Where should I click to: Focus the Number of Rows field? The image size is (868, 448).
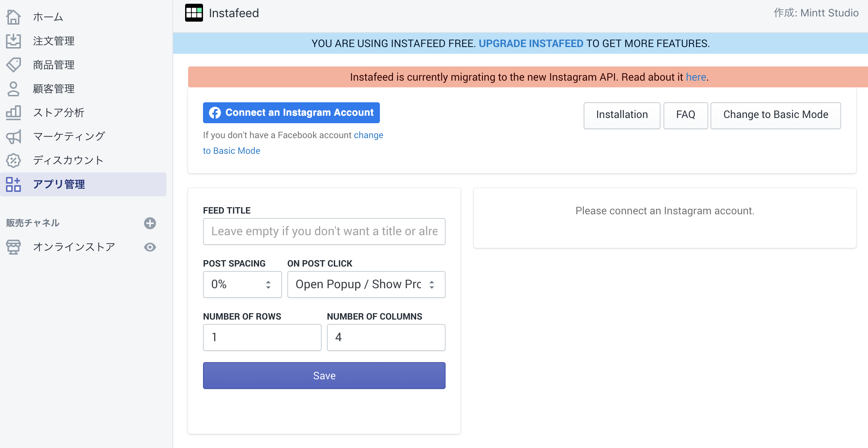262,337
